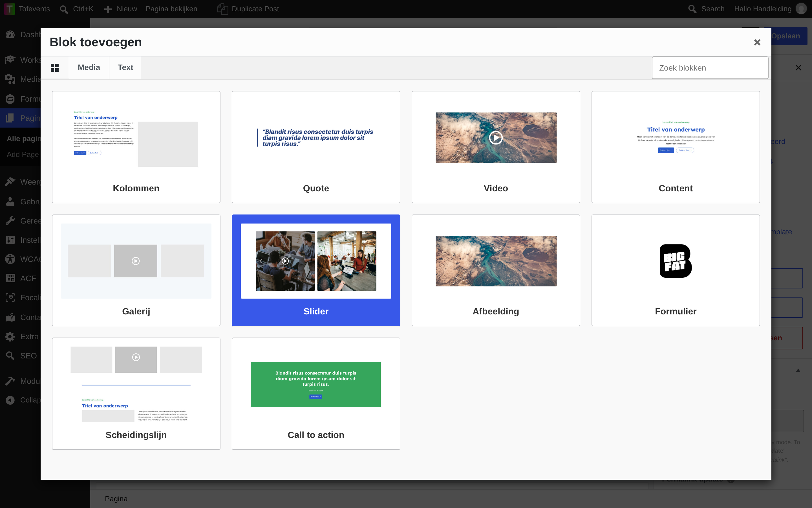
Task: Click the Nieuw plus icon
Action: [108, 9]
